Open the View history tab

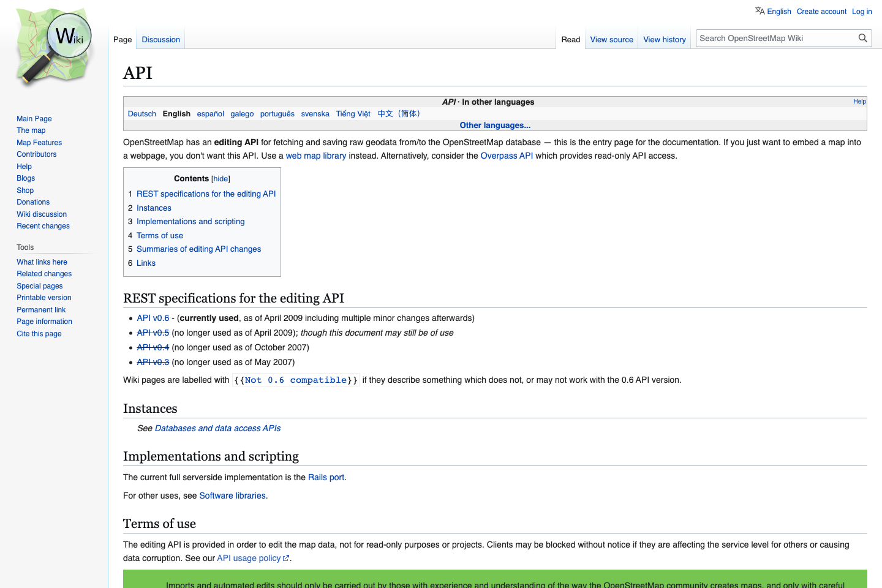pos(665,39)
